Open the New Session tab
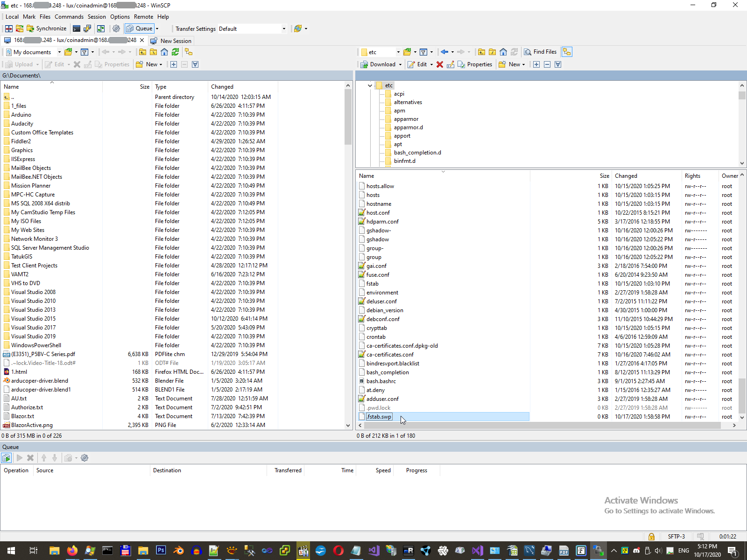The height and width of the screenshot is (560, 747). 171,41
